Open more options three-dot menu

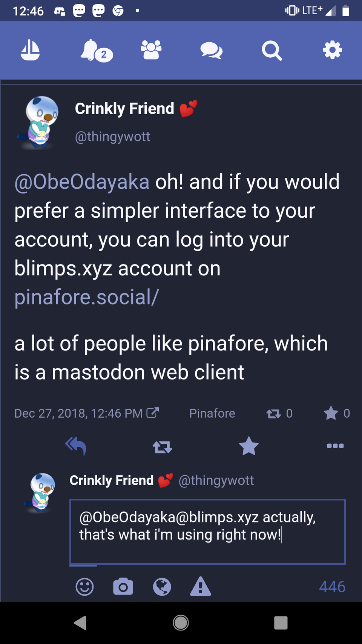click(335, 446)
